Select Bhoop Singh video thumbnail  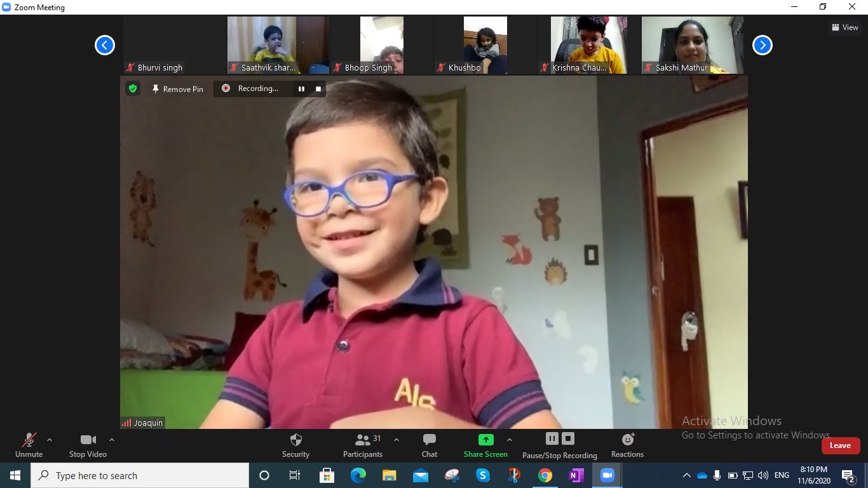(381, 45)
